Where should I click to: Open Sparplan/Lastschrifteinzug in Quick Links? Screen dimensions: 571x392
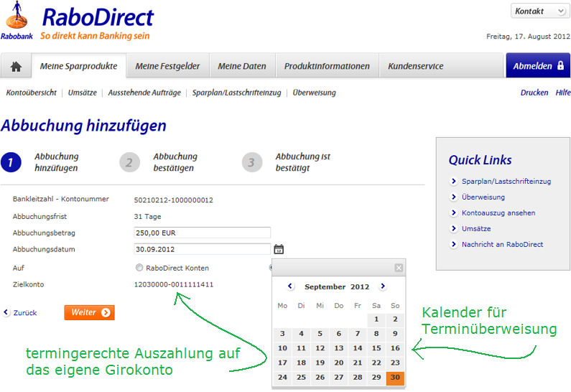pos(506,181)
